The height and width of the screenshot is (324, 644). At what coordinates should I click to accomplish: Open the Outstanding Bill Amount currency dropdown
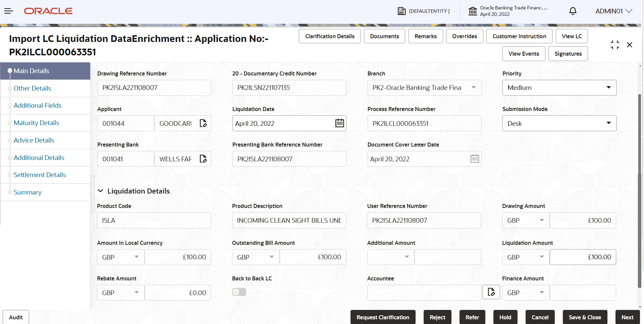[x=256, y=257]
